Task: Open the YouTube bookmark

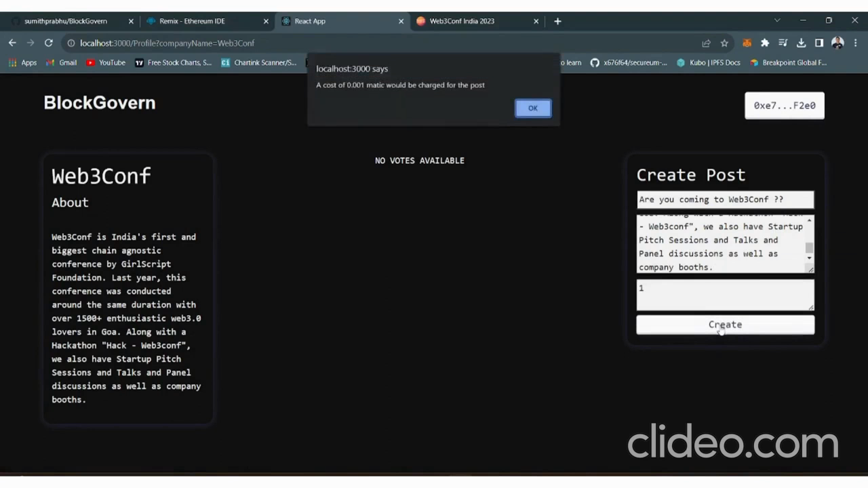Action: point(106,62)
